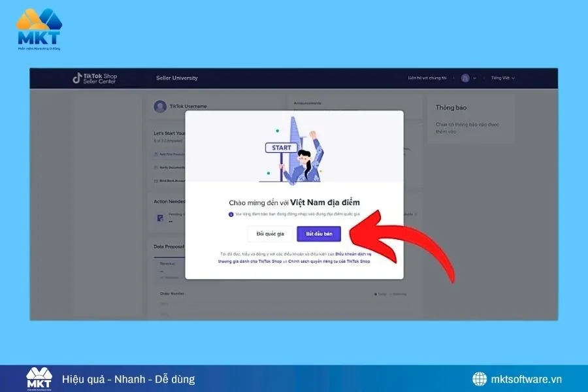Open the profile avatar in the top bar

[465, 78]
